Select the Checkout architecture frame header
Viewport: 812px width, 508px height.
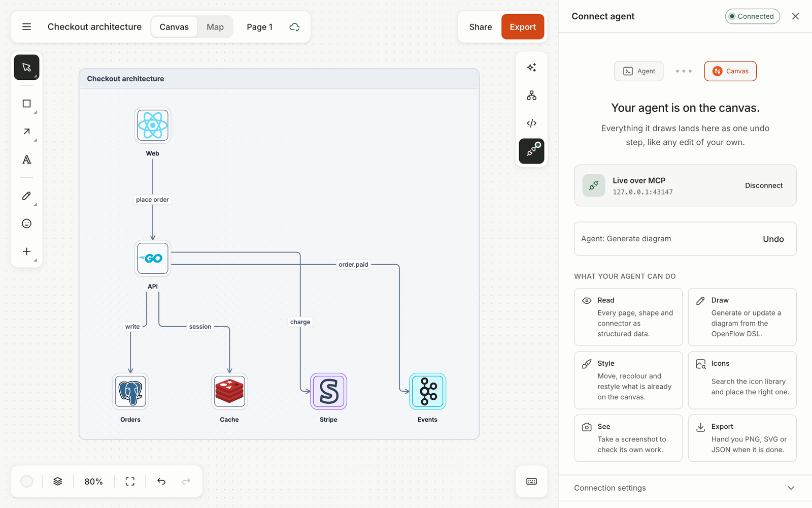(x=279, y=79)
